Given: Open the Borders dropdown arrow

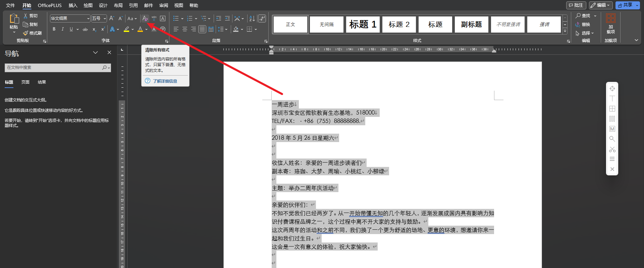Looking at the screenshot, I should [256, 29].
